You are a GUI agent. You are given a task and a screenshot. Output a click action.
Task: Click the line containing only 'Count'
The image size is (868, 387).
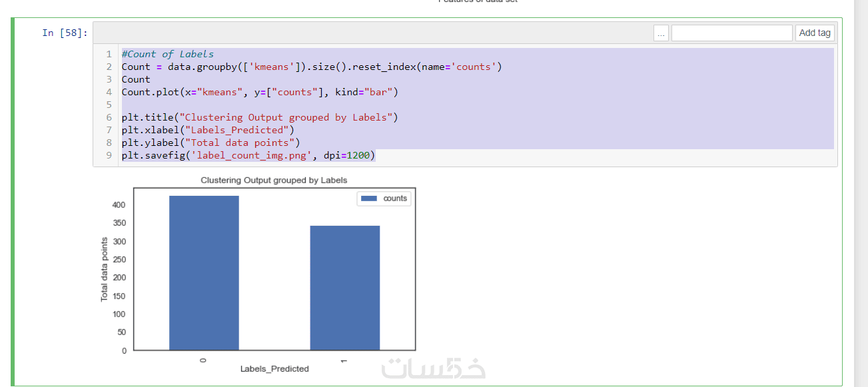[136, 79]
